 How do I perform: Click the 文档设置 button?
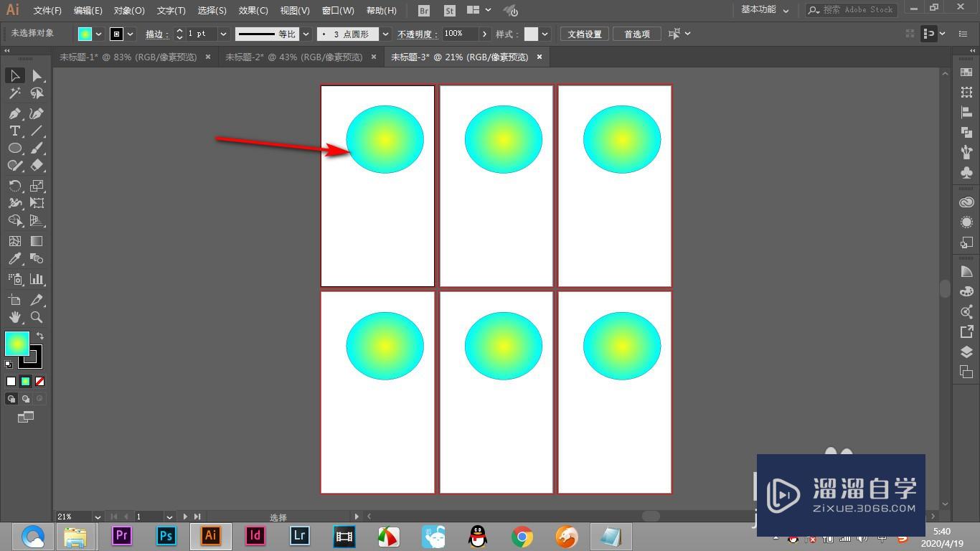point(585,34)
